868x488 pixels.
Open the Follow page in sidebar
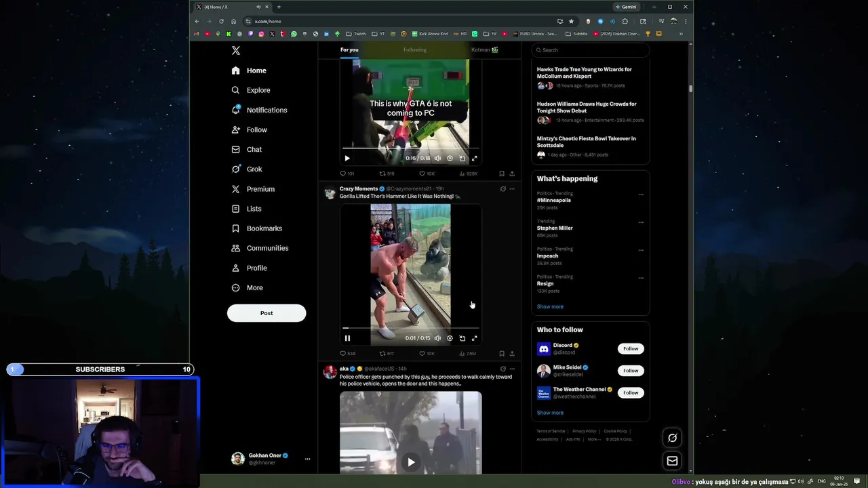tap(249, 129)
